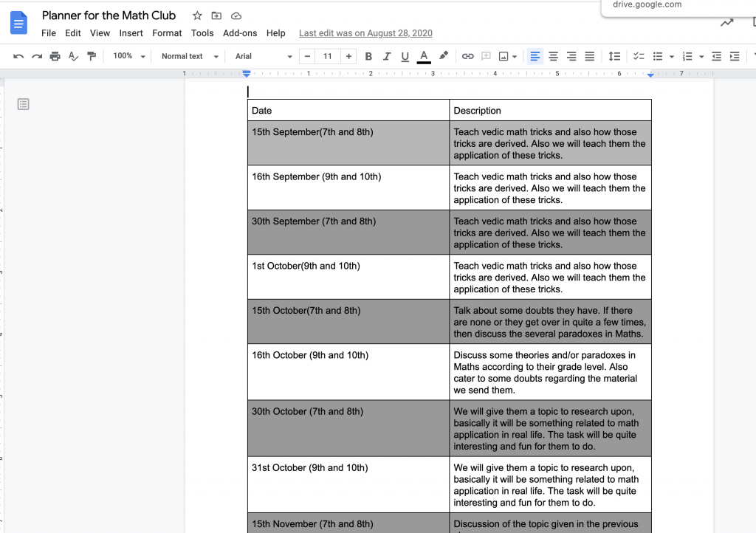Decrease the indent
The width and height of the screenshot is (756, 533).
click(716, 56)
